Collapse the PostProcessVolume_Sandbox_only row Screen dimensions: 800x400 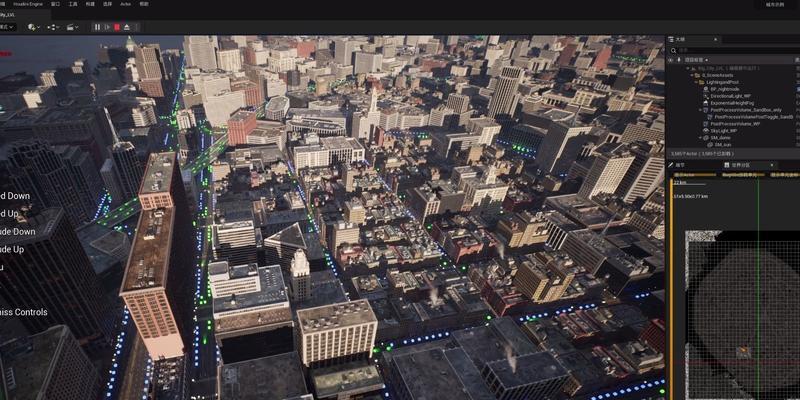coord(700,110)
